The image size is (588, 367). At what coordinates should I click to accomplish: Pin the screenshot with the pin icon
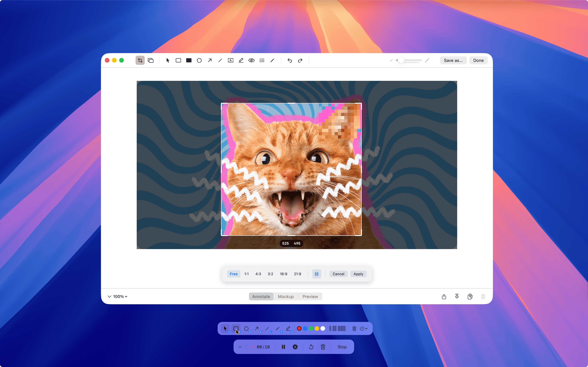click(457, 296)
